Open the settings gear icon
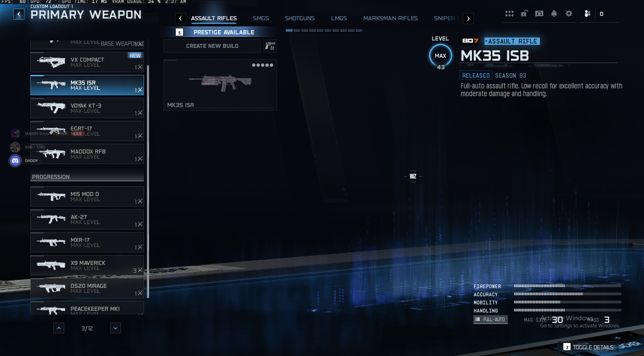This screenshot has height=356, width=644. click(569, 13)
